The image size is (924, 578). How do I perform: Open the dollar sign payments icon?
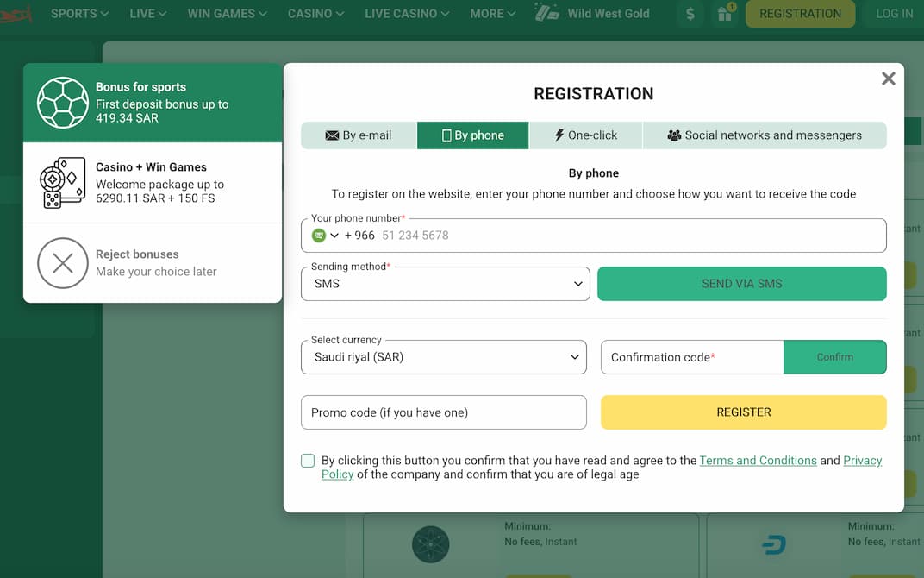(690, 14)
